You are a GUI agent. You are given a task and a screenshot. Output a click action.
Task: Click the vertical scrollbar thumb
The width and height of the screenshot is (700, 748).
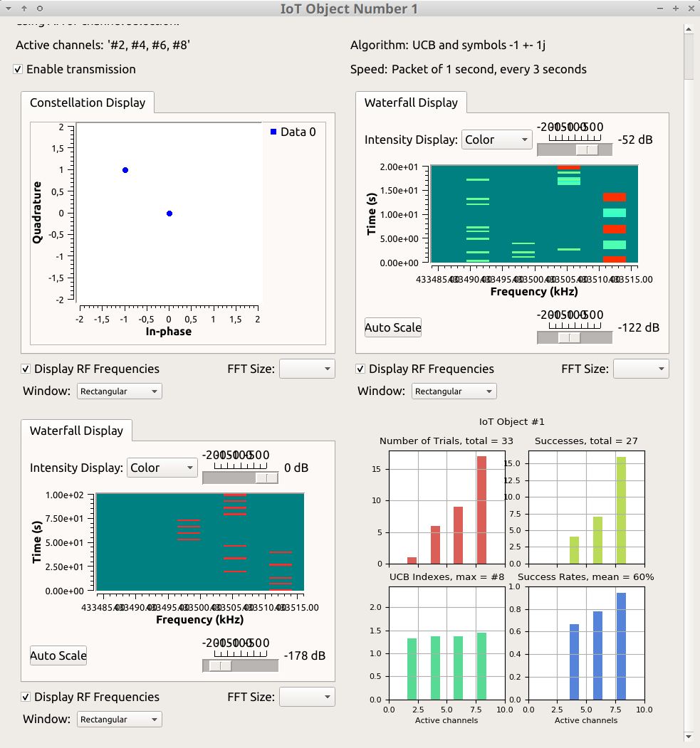tap(689, 56)
